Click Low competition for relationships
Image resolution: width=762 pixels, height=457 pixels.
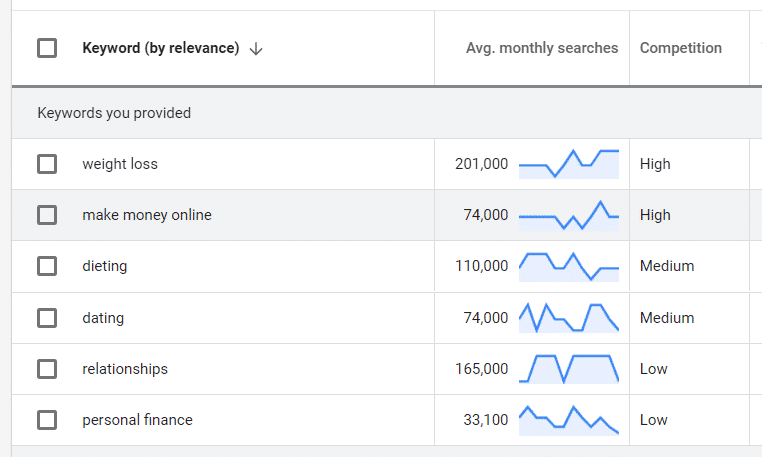[x=654, y=369]
